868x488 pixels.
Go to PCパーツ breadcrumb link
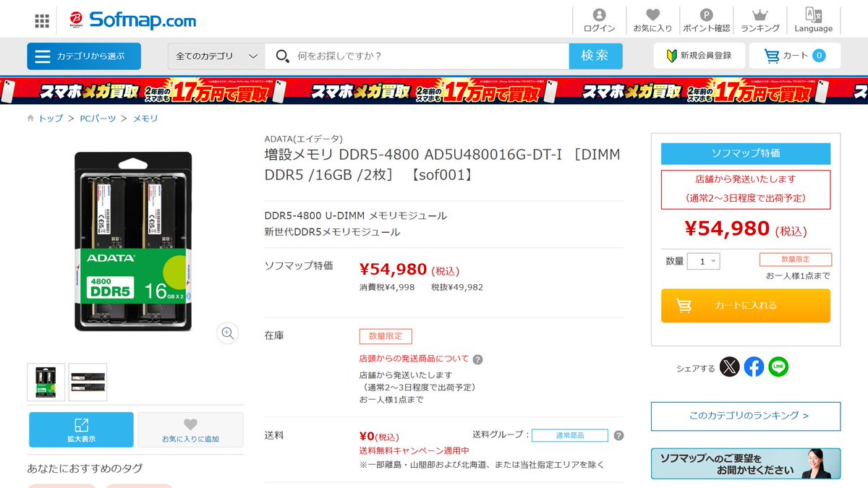[x=98, y=118]
